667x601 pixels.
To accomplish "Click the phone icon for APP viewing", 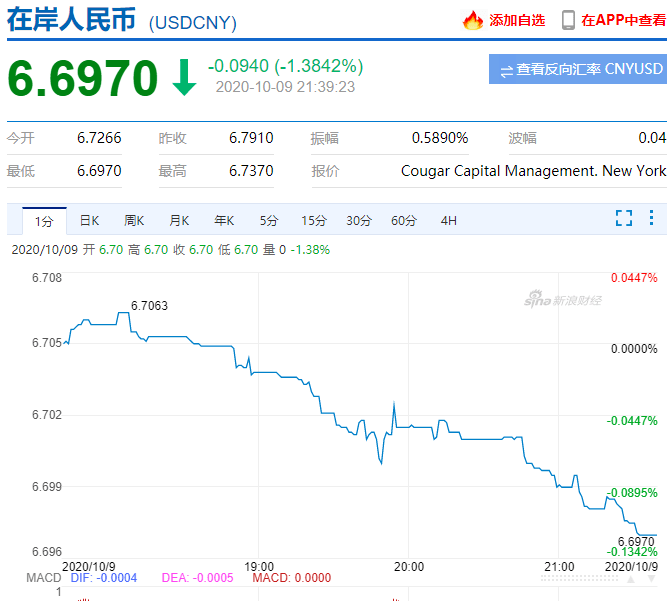I will [568, 20].
